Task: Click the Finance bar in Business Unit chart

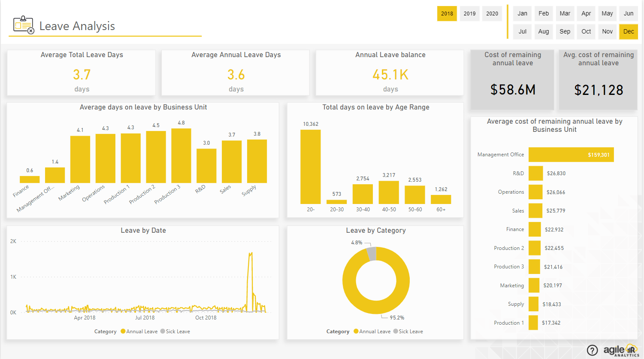Action: tap(30, 179)
